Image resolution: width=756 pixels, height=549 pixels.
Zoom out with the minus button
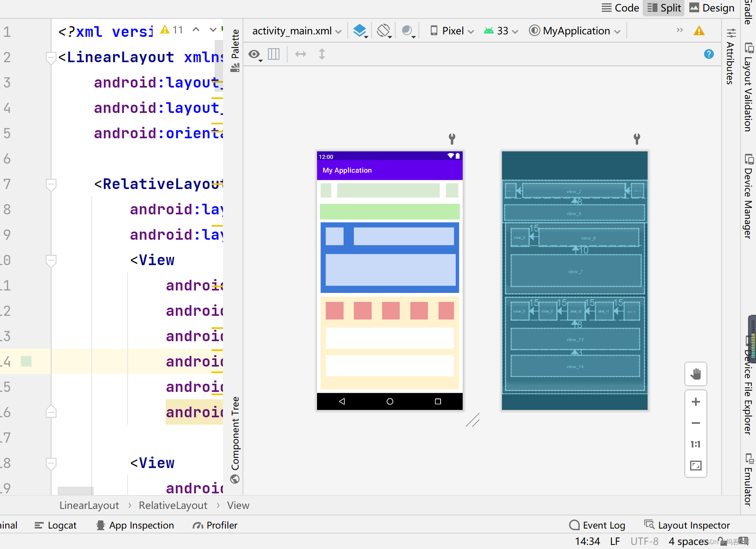[696, 423]
